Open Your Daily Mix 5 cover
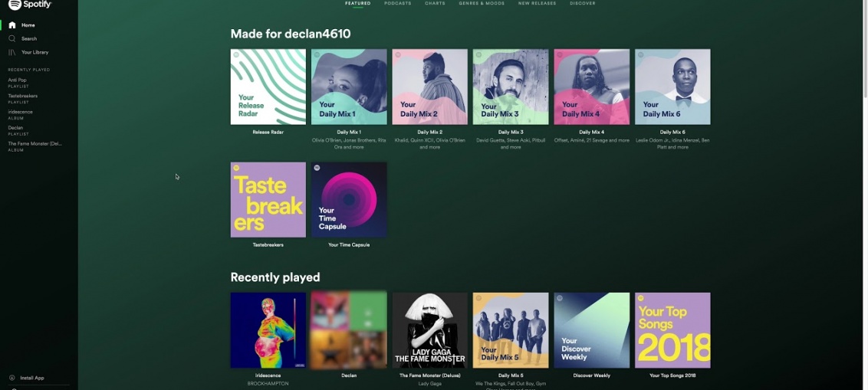The height and width of the screenshot is (390, 868). click(x=511, y=330)
